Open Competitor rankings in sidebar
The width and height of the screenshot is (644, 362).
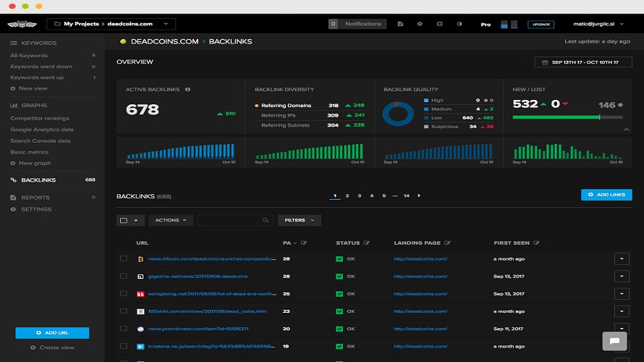40,118
